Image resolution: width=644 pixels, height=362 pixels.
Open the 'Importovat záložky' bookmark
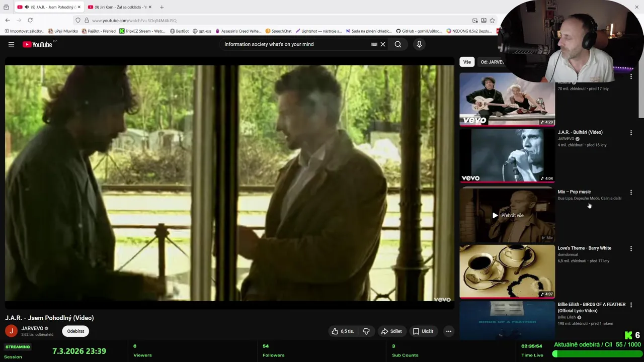24,31
